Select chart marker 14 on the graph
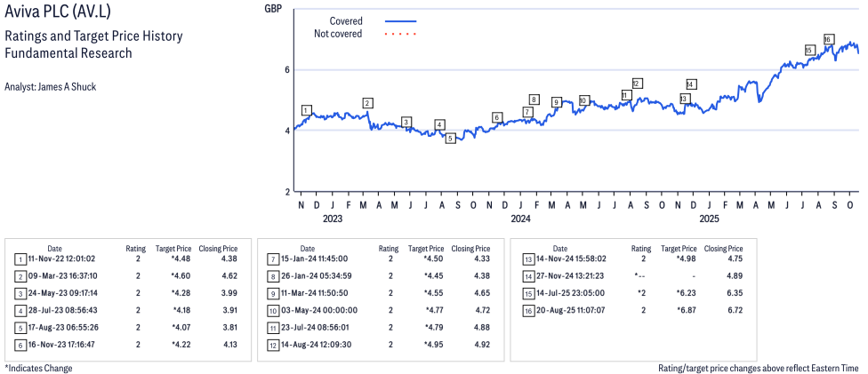 pos(691,84)
